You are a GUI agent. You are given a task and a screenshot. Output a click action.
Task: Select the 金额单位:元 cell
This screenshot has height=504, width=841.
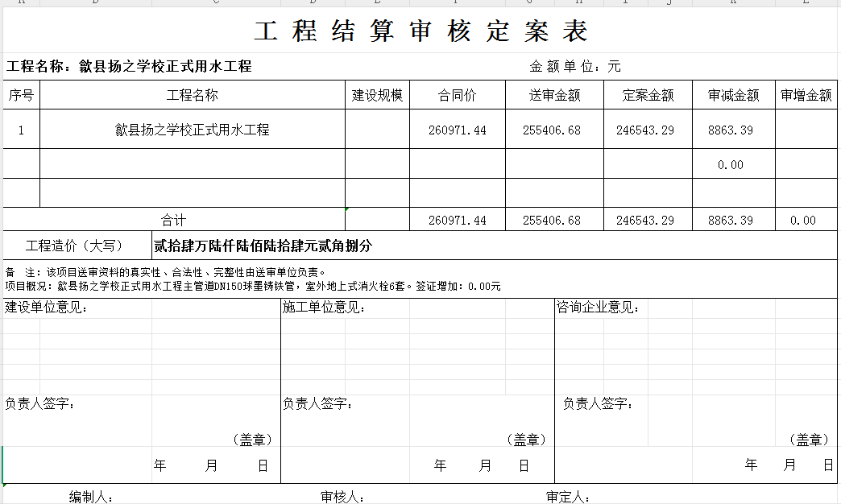pos(574,67)
